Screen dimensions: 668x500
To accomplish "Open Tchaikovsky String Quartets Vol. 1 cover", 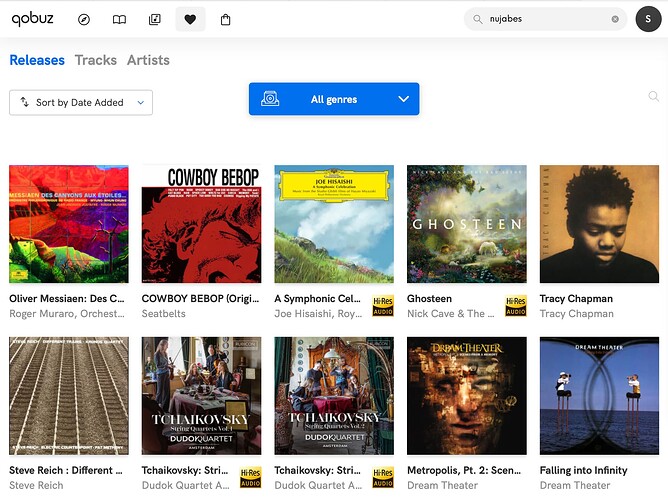I will coord(202,396).
